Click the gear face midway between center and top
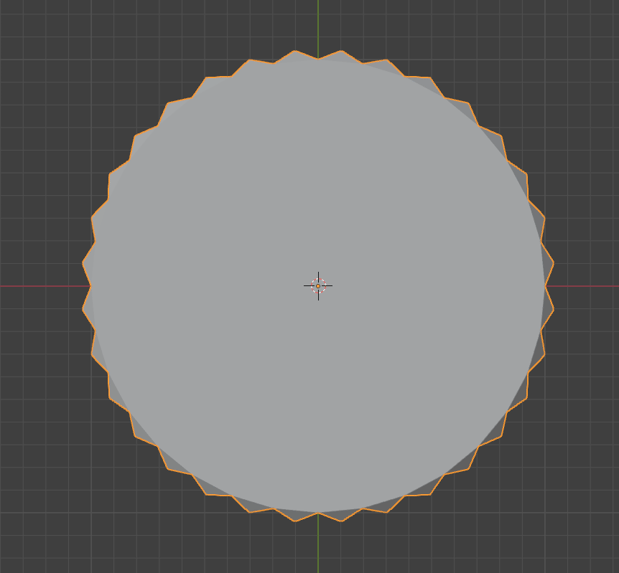Image resolution: width=619 pixels, height=573 pixels. (318, 170)
